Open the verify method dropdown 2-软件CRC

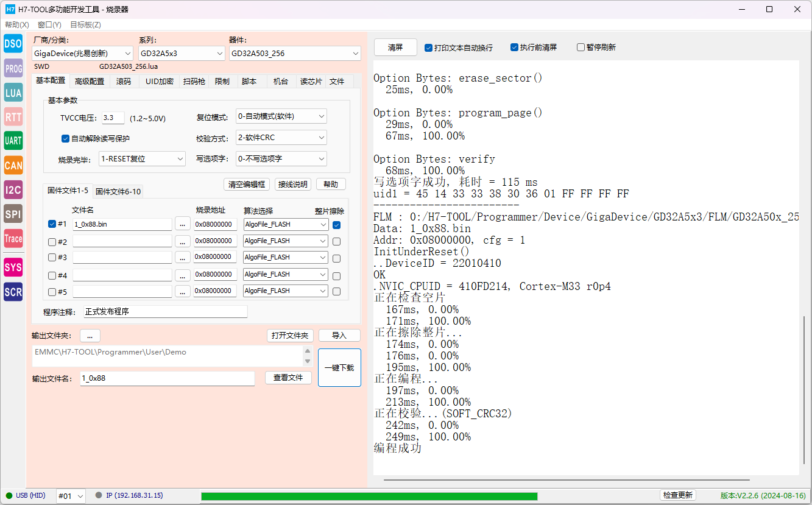[281, 138]
